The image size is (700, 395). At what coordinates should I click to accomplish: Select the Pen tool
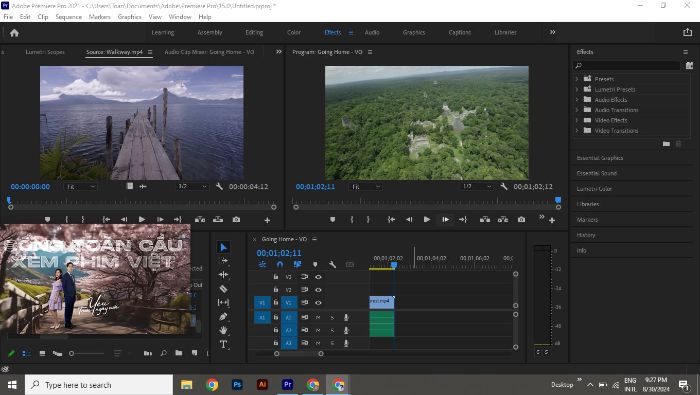click(x=224, y=316)
